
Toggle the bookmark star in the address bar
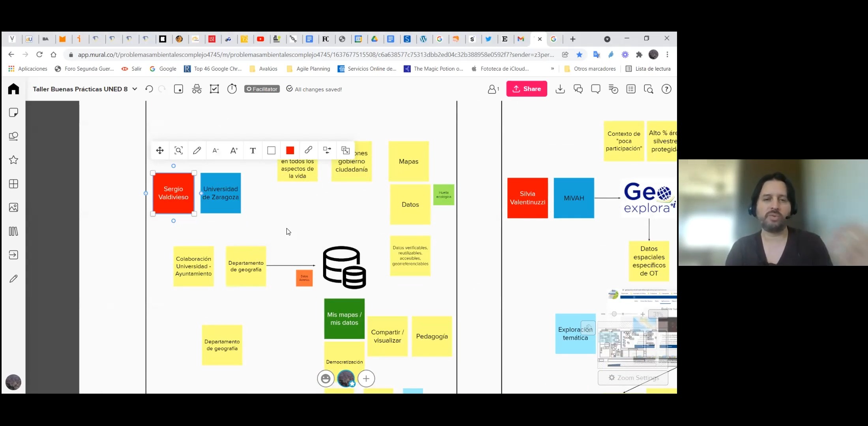click(x=579, y=55)
